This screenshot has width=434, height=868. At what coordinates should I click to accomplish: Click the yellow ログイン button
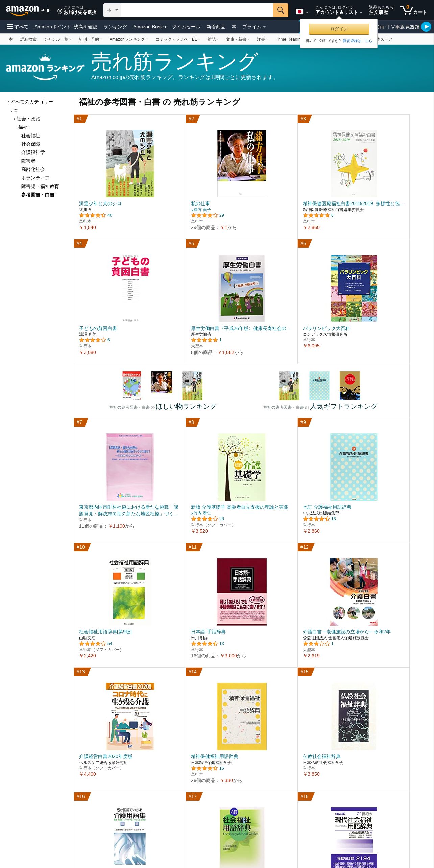pos(339,29)
